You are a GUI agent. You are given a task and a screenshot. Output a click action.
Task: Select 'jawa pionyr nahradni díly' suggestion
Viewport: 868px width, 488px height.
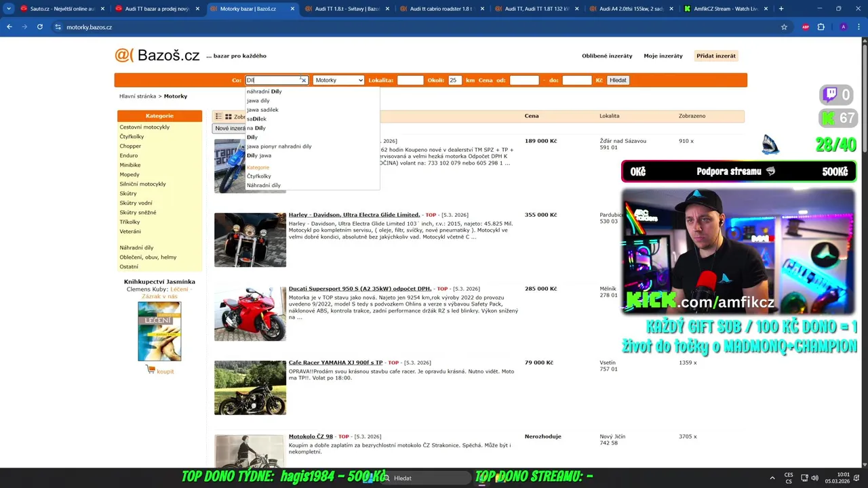pyautogui.click(x=279, y=146)
